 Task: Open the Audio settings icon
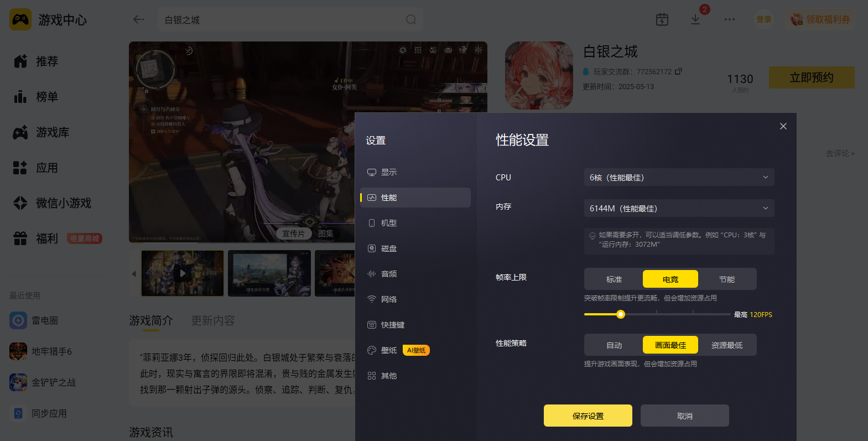point(372,274)
